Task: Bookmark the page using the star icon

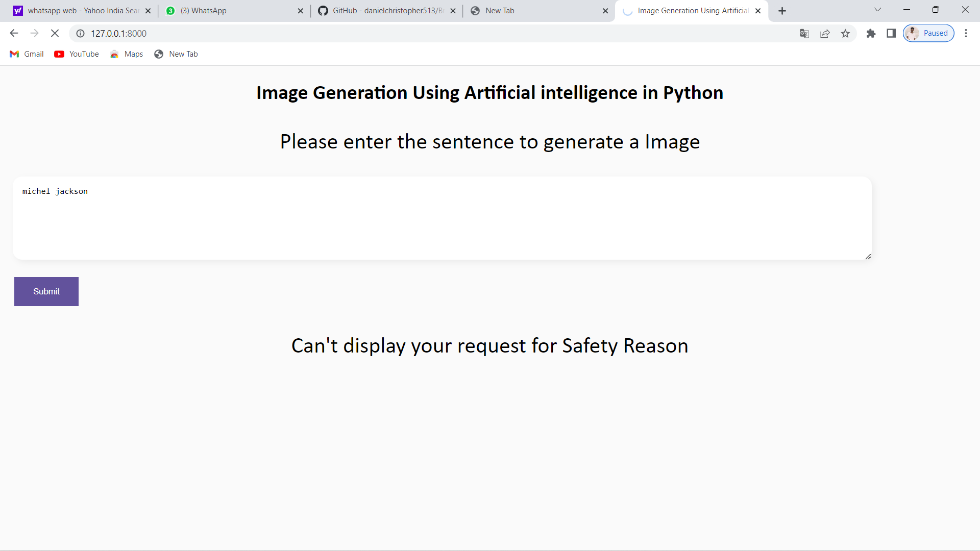Action: click(845, 33)
